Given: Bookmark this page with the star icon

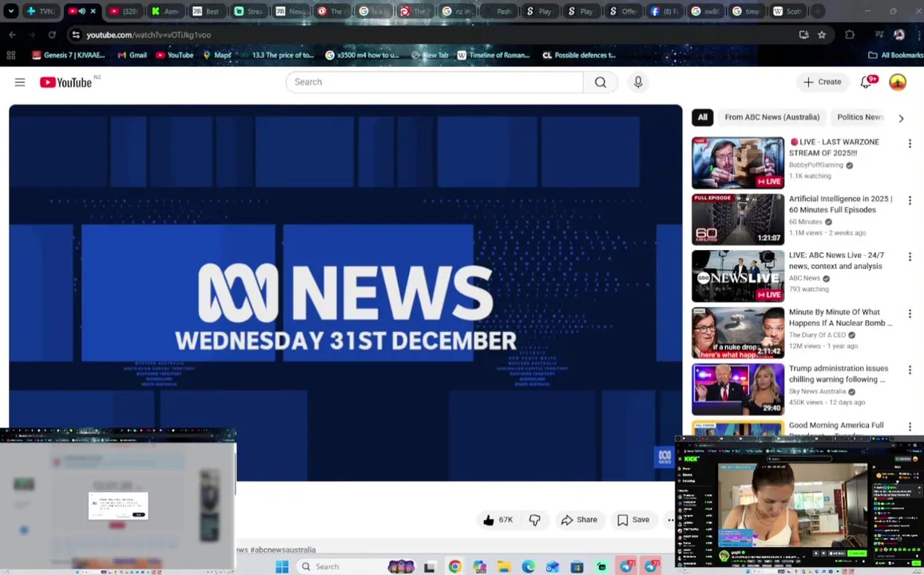Looking at the screenshot, I should (x=822, y=35).
